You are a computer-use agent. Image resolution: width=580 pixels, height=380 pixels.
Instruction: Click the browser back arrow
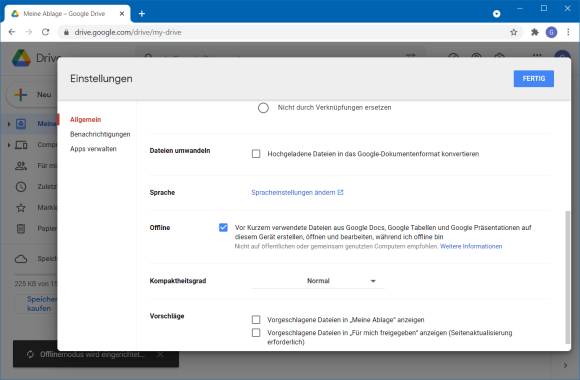click(12, 32)
